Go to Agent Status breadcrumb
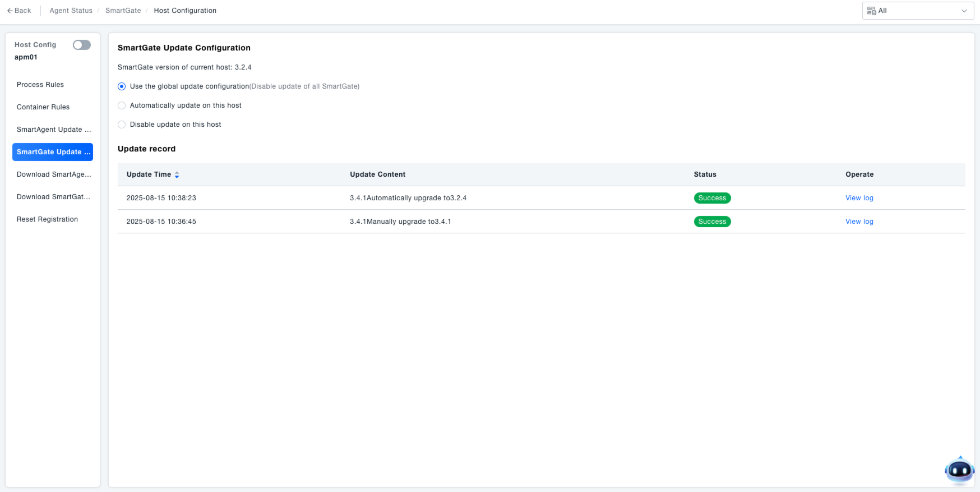The height and width of the screenshot is (492, 980). [x=71, y=11]
